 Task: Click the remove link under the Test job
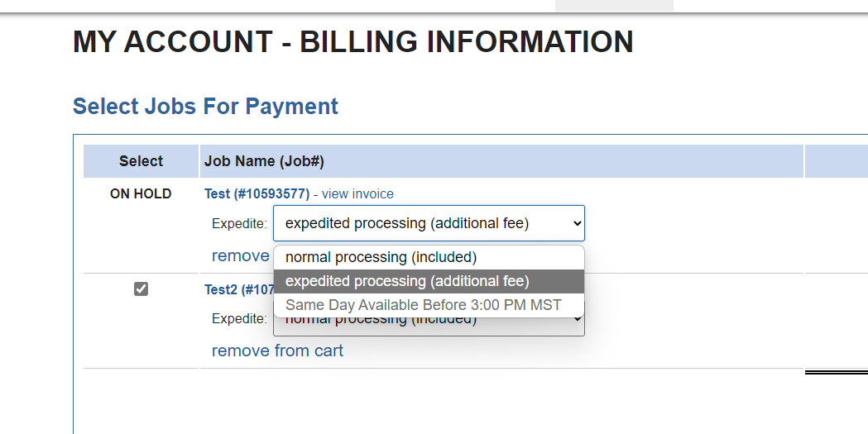coord(240,256)
